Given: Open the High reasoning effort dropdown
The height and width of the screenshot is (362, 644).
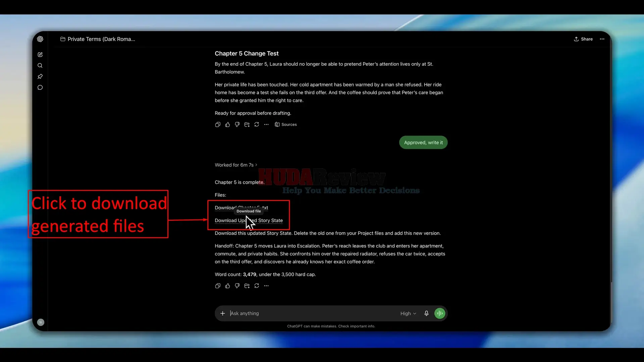Looking at the screenshot, I should pos(408,313).
